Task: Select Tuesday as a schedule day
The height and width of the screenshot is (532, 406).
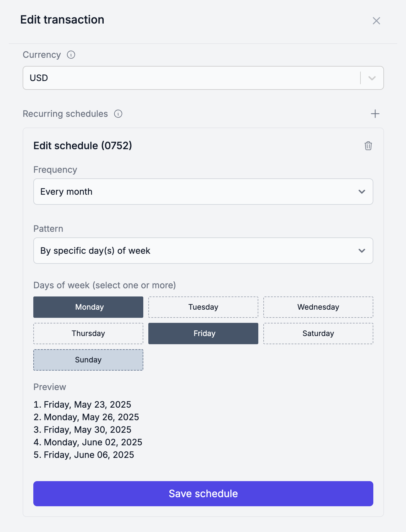Action: coord(203,307)
